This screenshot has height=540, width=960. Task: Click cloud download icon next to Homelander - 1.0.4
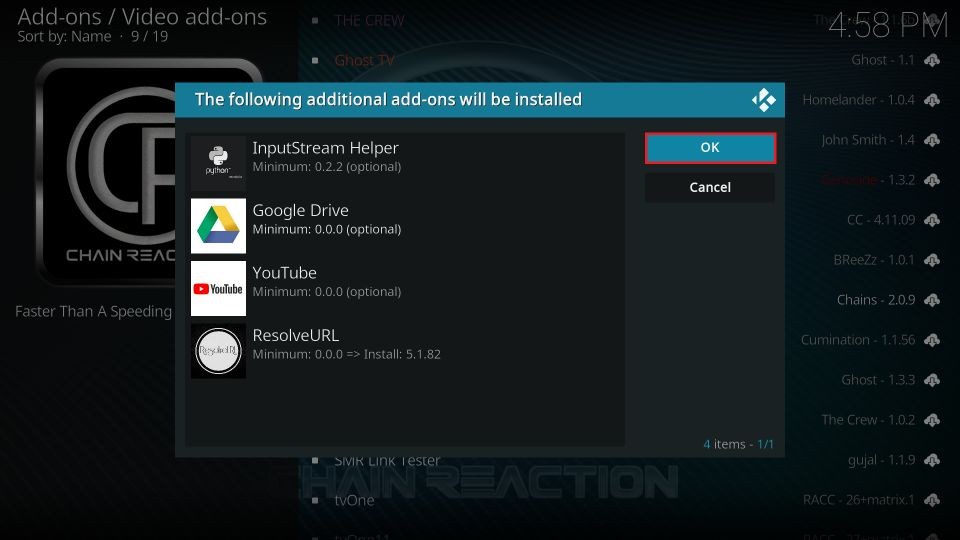coord(932,100)
